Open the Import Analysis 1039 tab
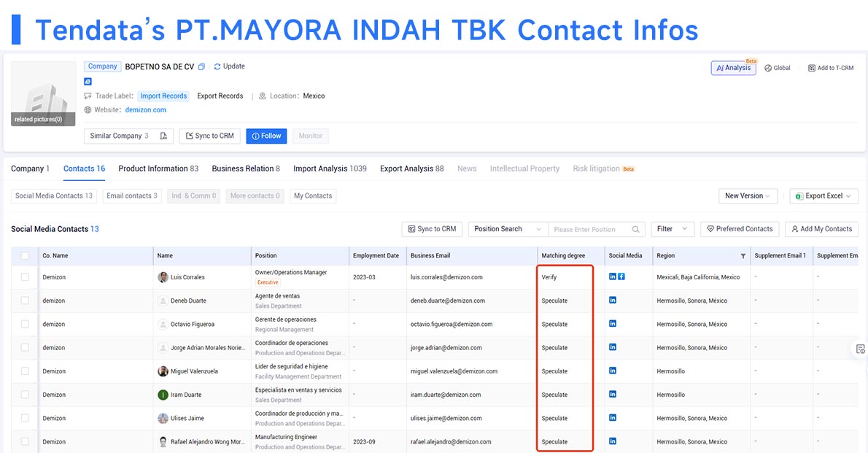The height and width of the screenshot is (453, 868). pos(330,169)
